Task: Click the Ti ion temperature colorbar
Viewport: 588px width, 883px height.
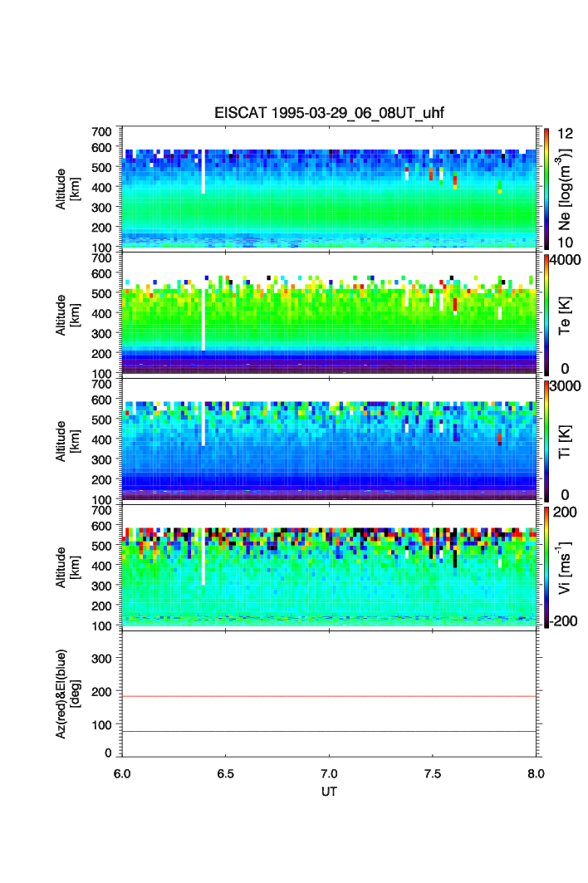Action: point(546,440)
